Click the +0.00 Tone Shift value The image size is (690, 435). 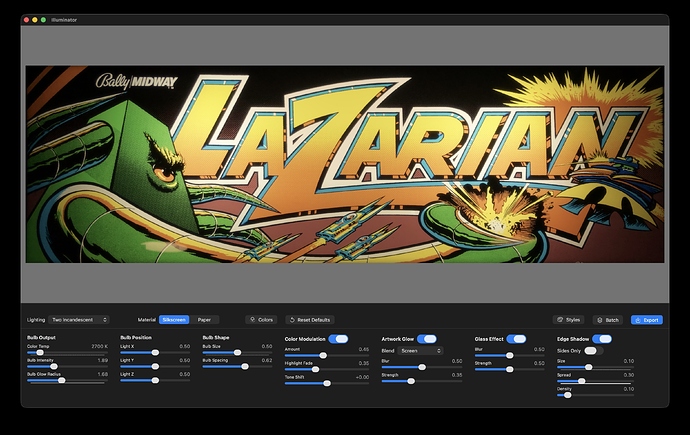[362, 377]
